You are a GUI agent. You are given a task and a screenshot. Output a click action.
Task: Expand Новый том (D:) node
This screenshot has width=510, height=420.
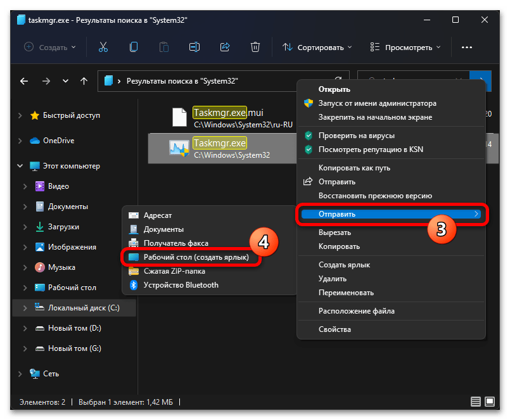tap(25, 328)
